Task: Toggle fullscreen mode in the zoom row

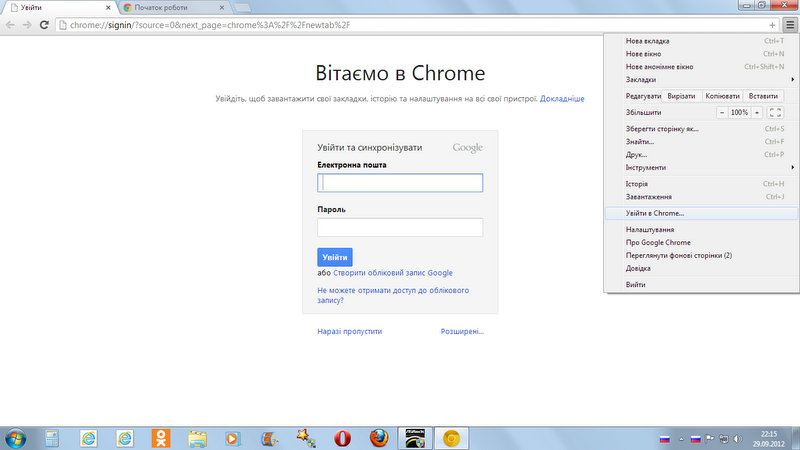Action: (775, 112)
